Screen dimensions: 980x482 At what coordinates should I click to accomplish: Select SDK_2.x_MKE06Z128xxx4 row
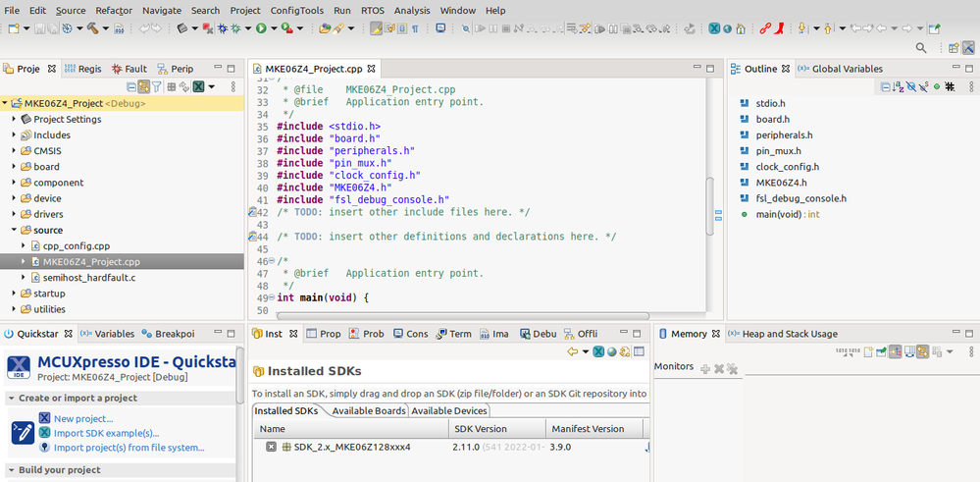click(450, 447)
